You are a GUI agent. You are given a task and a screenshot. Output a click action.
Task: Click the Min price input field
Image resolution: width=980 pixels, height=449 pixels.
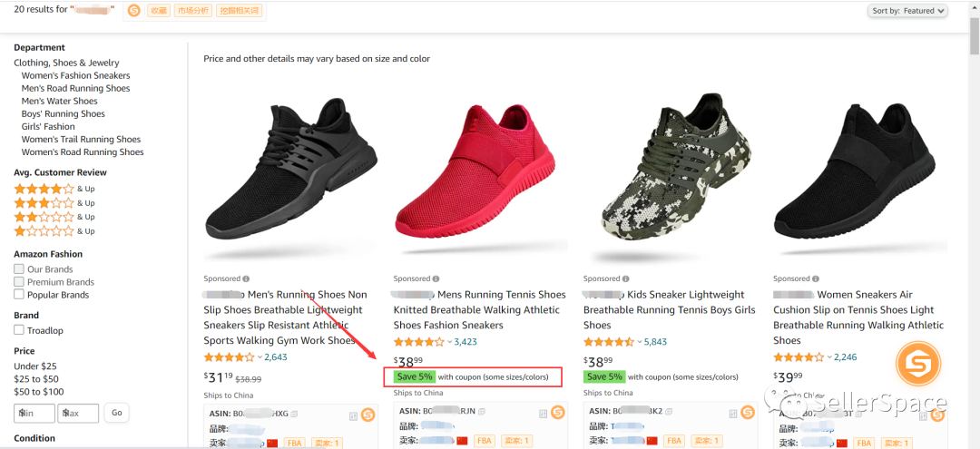click(x=34, y=414)
